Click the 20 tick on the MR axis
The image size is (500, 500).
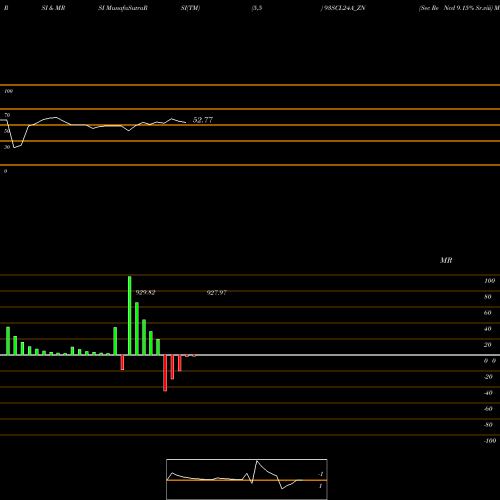pyautogui.click(x=487, y=345)
